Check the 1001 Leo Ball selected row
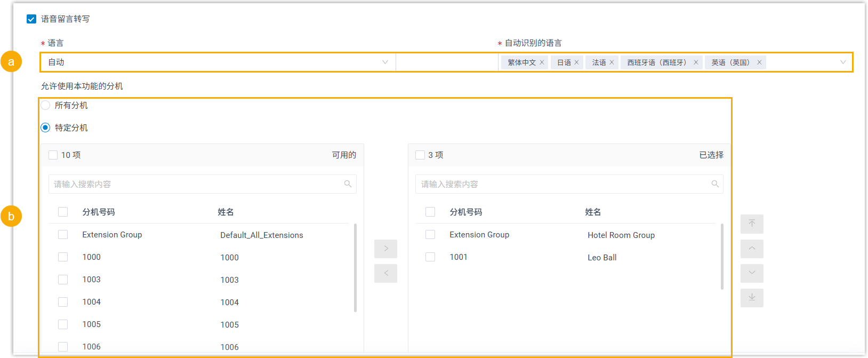Image resolution: width=868 pixels, height=358 pixels. pyautogui.click(x=430, y=257)
